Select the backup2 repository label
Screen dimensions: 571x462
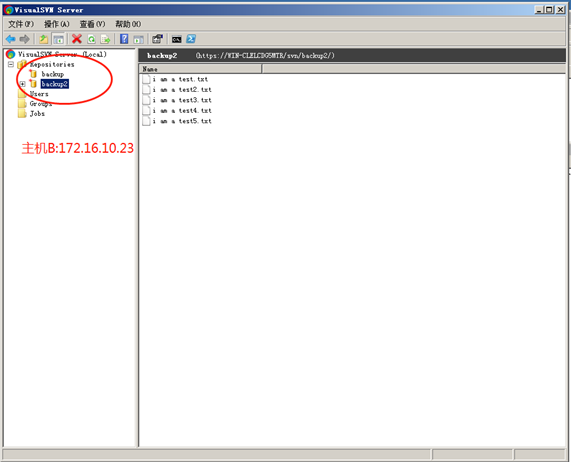pos(55,84)
